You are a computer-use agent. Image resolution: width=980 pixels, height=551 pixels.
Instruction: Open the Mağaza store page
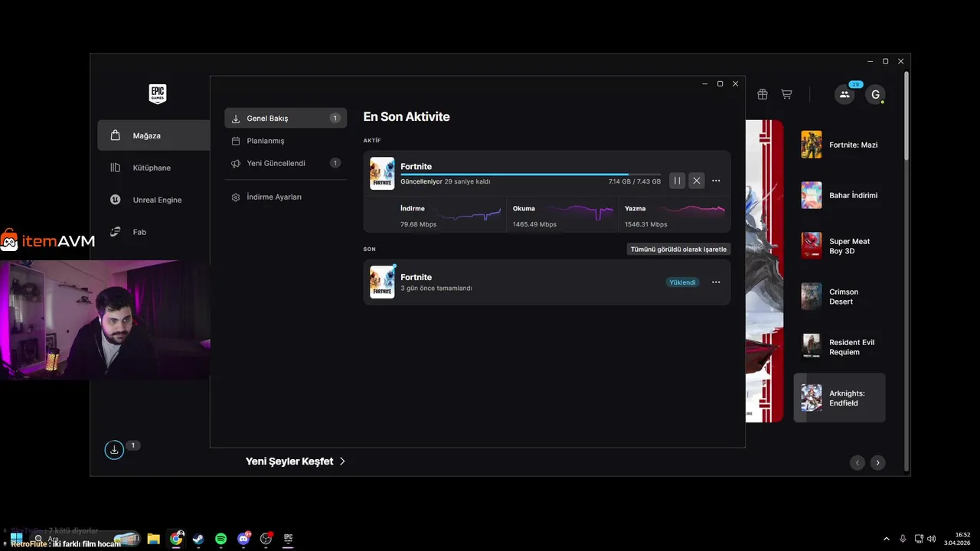(154, 135)
